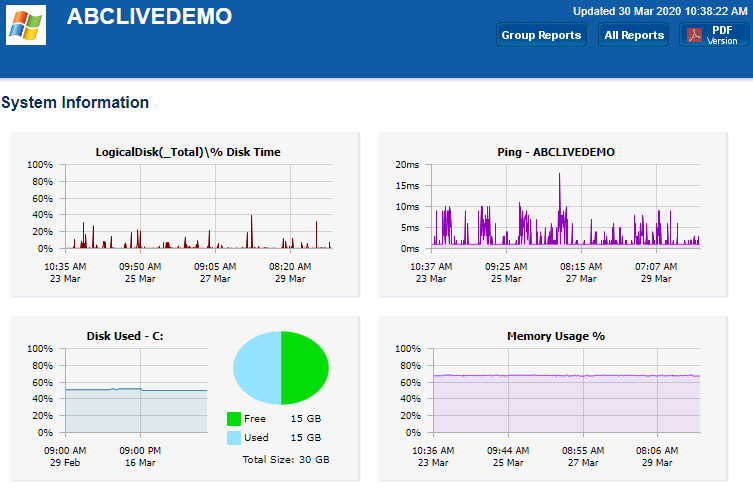Image resolution: width=753 pixels, height=490 pixels.
Task: Click the LogicalDisk(_Total)\% Disk Time title
Action: pos(188,152)
